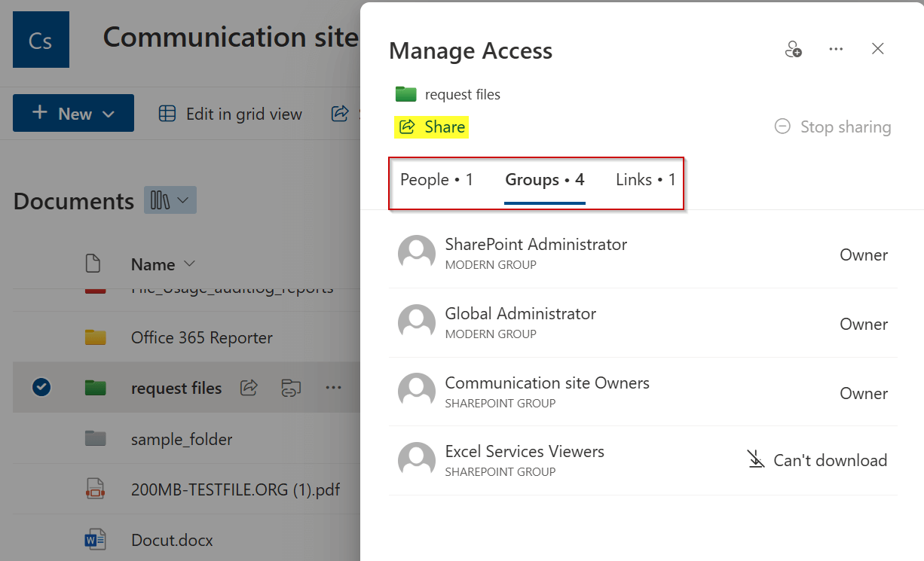Click the highlighted Share button
The width and height of the screenshot is (924, 561).
pos(431,127)
